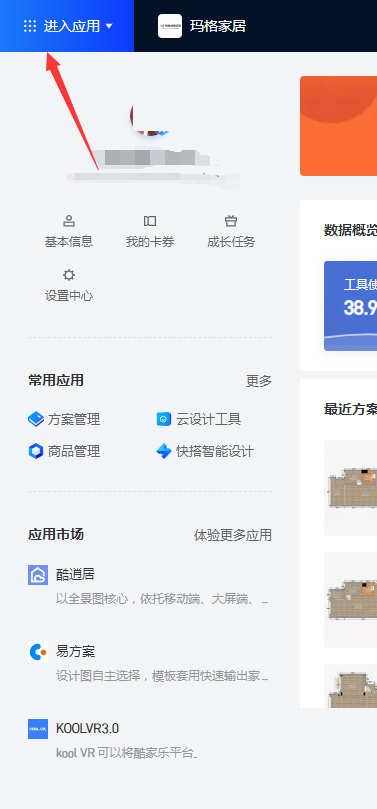The width and height of the screenshot is (377, 809).
Task: Click the 数据概览 heading
Action: tap(350, 231)
